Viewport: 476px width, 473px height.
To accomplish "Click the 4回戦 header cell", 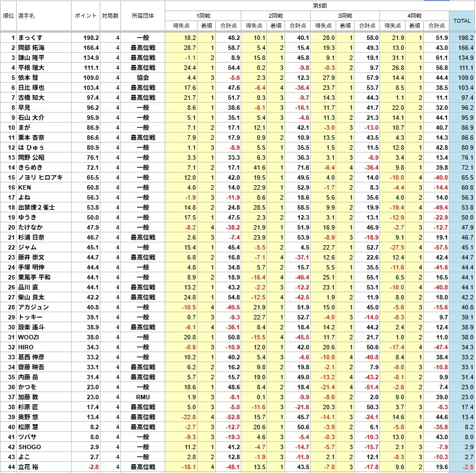I will (414, 16).
